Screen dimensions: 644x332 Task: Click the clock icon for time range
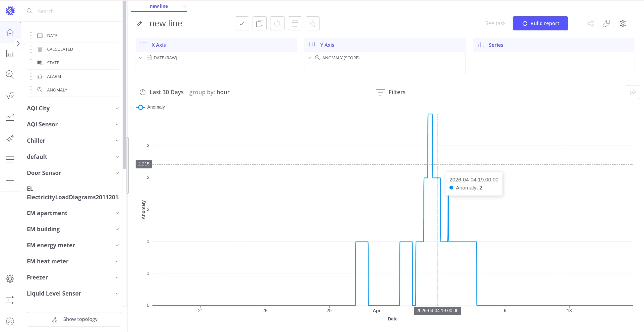tap(143, 92)
